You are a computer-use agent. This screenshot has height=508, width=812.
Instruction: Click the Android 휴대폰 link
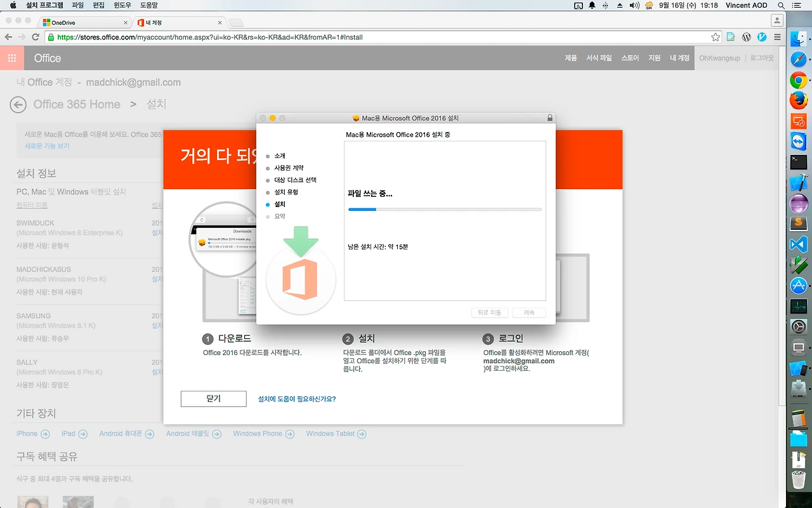click(x=127, y=434)
